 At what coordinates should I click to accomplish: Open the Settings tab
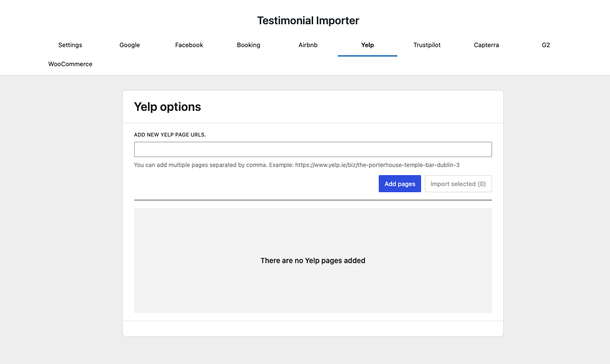(70, 45)
